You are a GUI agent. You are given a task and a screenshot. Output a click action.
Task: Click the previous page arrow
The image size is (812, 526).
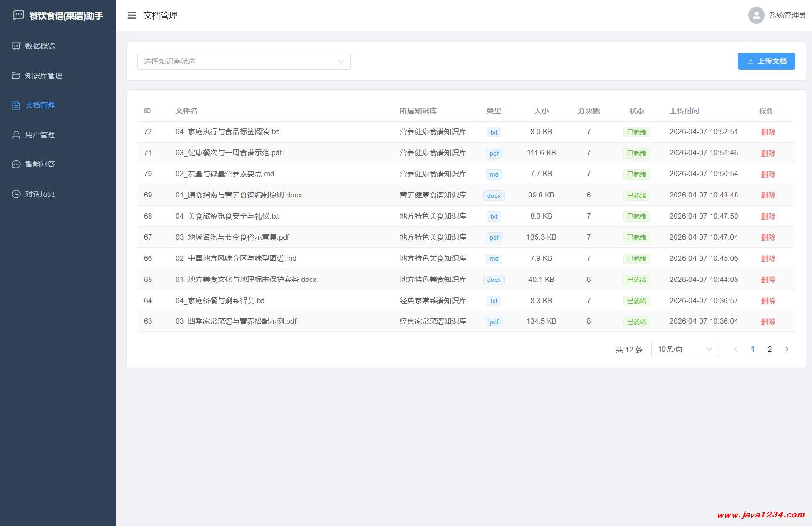735,349
